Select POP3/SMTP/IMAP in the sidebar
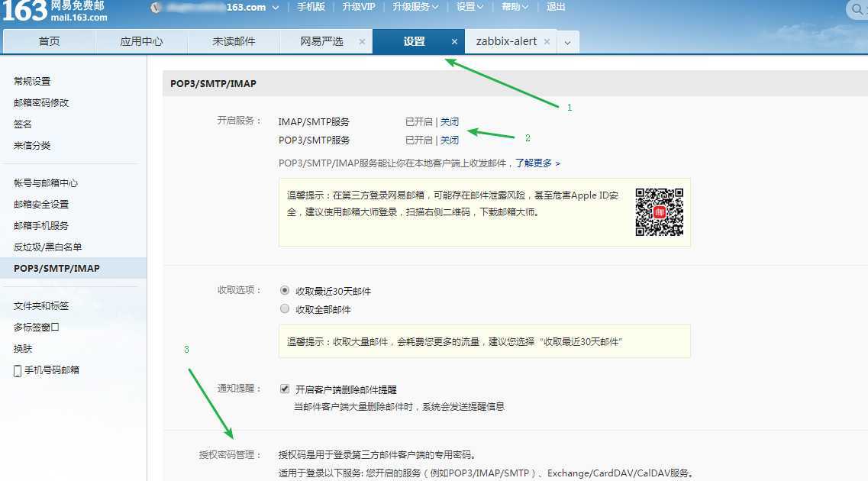 pos(73,269)
